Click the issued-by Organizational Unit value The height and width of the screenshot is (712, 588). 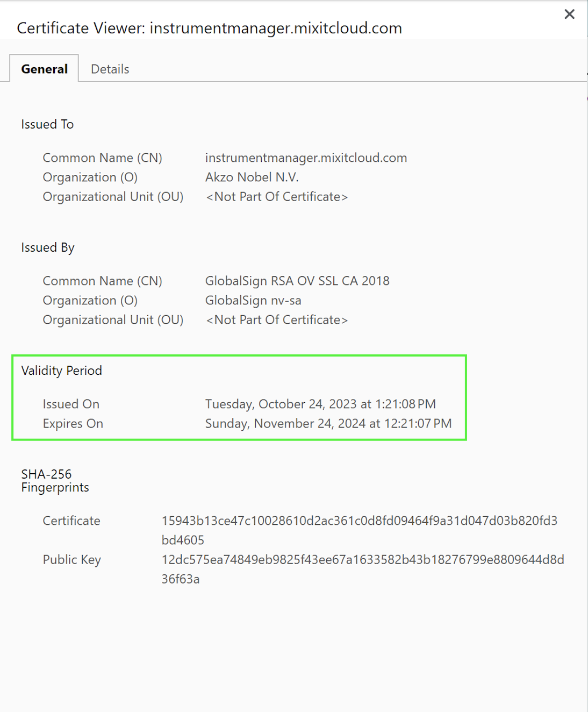pyautogui.click(x=277, y=320)
